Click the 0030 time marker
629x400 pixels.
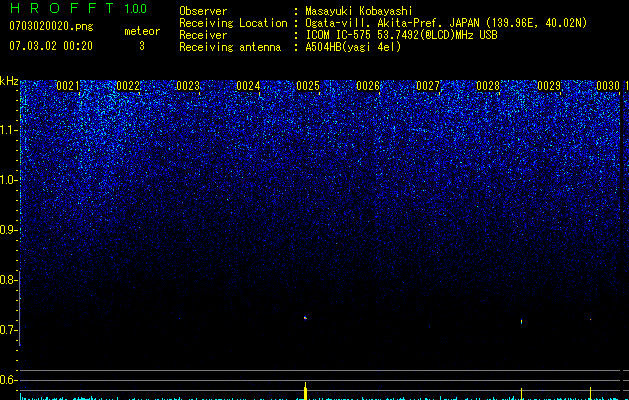click(x=608, y=86)
